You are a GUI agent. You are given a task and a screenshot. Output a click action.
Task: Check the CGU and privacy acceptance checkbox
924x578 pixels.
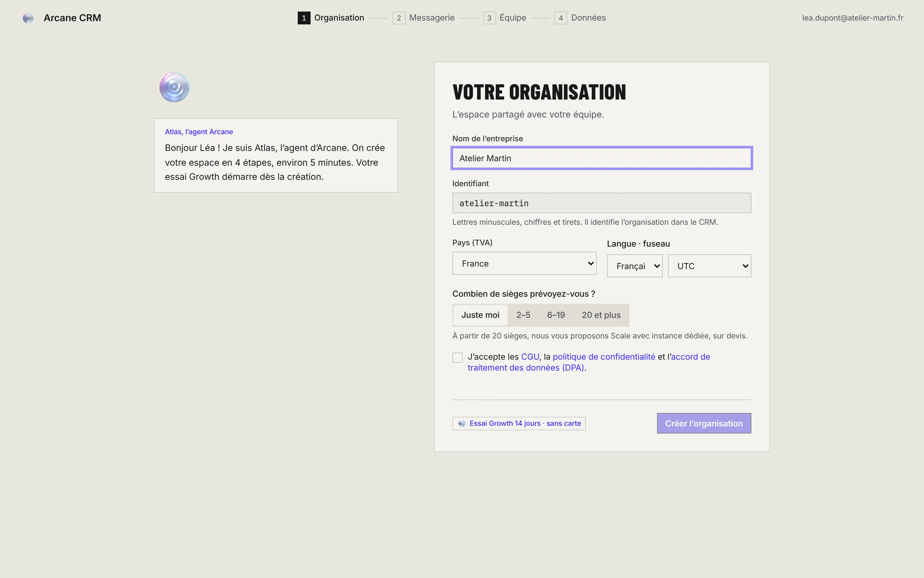[x=458, y=357]
